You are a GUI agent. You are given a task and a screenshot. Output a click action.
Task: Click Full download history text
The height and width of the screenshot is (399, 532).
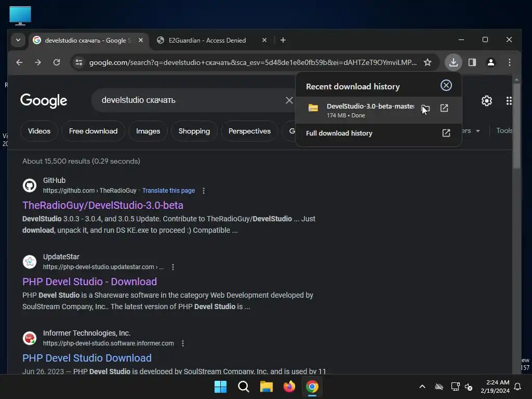pyautogui.click(x=339, y=134)
